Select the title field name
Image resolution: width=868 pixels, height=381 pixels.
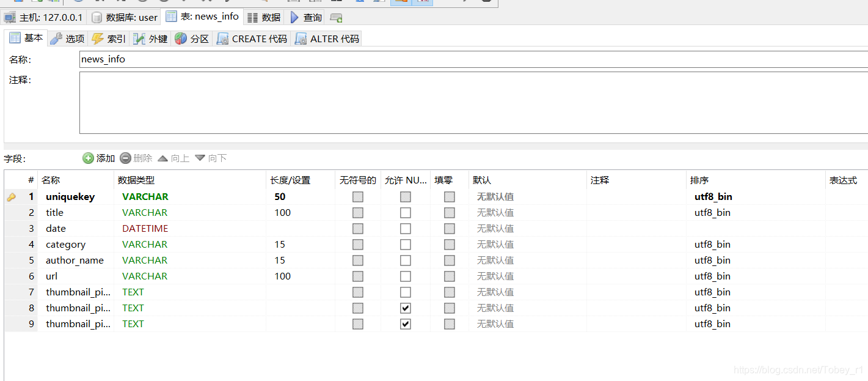(55, 213)
